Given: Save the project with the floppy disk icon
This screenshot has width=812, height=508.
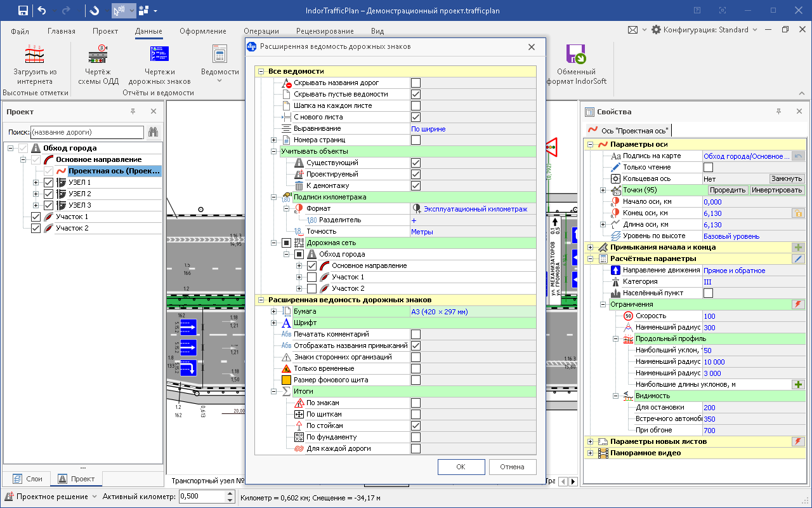Looking at the screenshot, I should [x=23, y=10].
